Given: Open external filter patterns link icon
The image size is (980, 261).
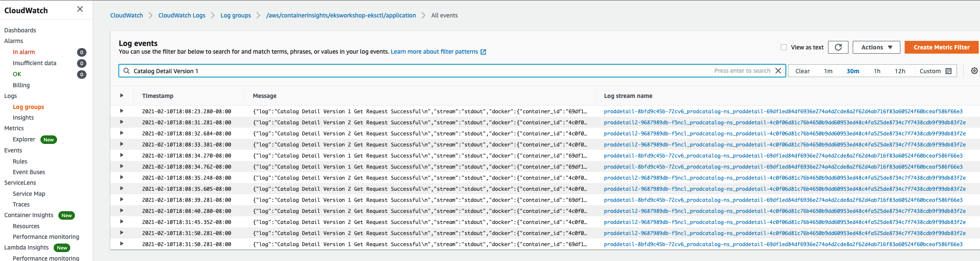Looking at the screenshot, I should (483, 52).
